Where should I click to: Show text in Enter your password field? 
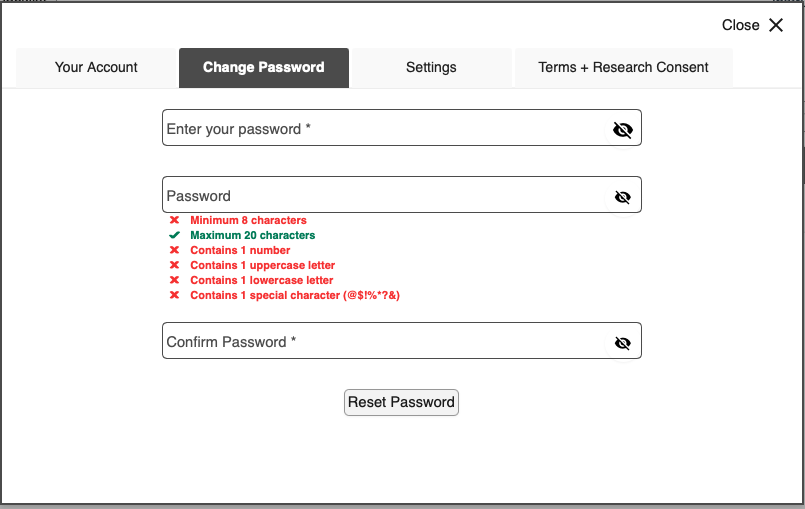coord(623,130)
